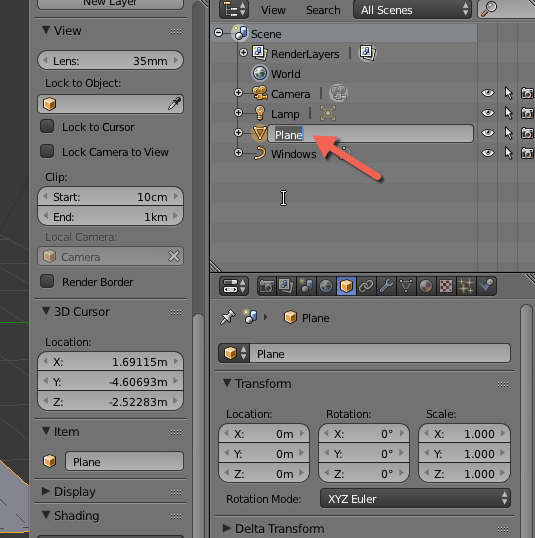Open the Modifiers wrench tab
535x538 pixels.
click(x=386, y=286)
